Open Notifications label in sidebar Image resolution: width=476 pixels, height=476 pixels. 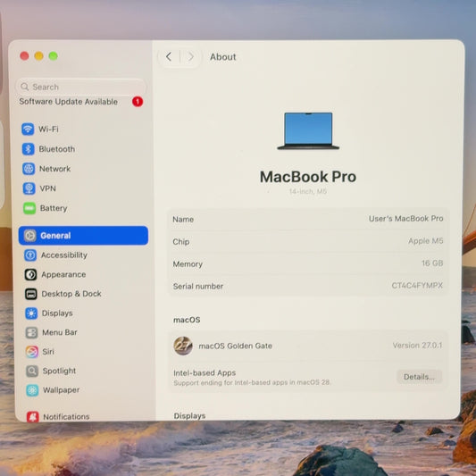pos(66,417)
